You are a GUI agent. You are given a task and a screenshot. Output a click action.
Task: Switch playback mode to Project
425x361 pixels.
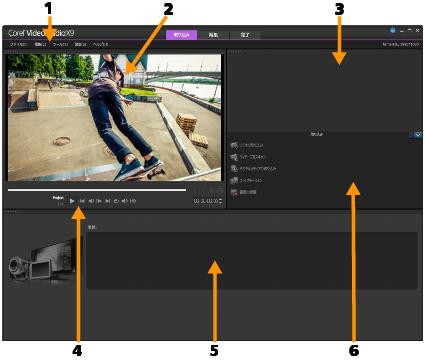click(58, 198)
